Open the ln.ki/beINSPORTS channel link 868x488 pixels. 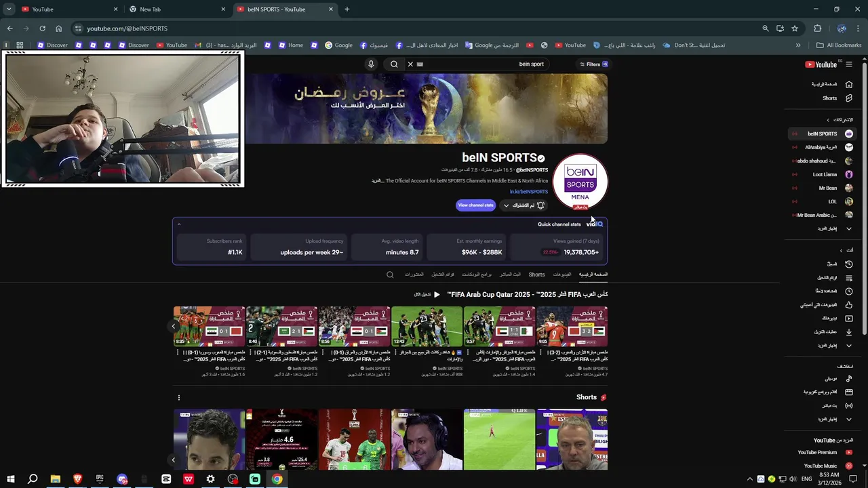pyautogui.click(x=529, y=192)
